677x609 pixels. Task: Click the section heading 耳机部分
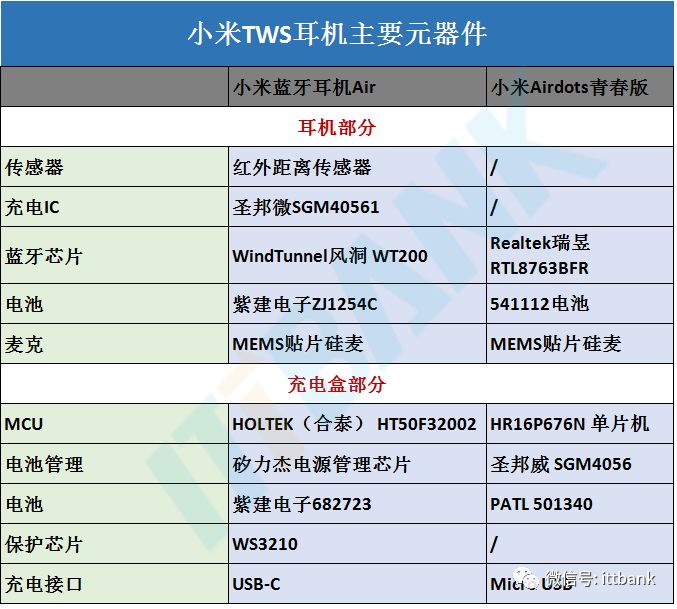pos(337,127)
